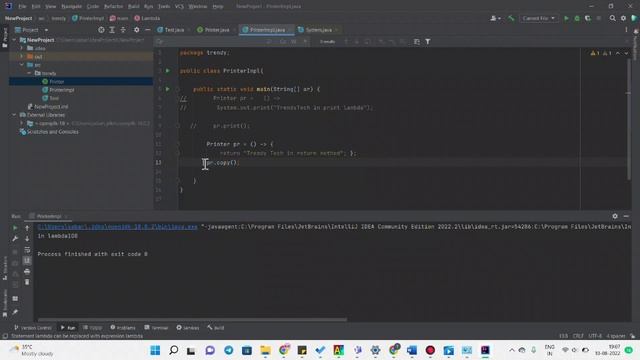
Task: Collapse the src folder node
Action: point(22,65)
